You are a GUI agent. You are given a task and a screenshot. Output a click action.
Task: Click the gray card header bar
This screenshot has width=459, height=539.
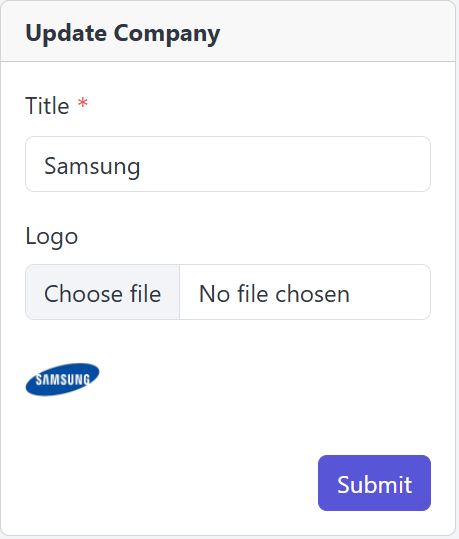[228, 31]
